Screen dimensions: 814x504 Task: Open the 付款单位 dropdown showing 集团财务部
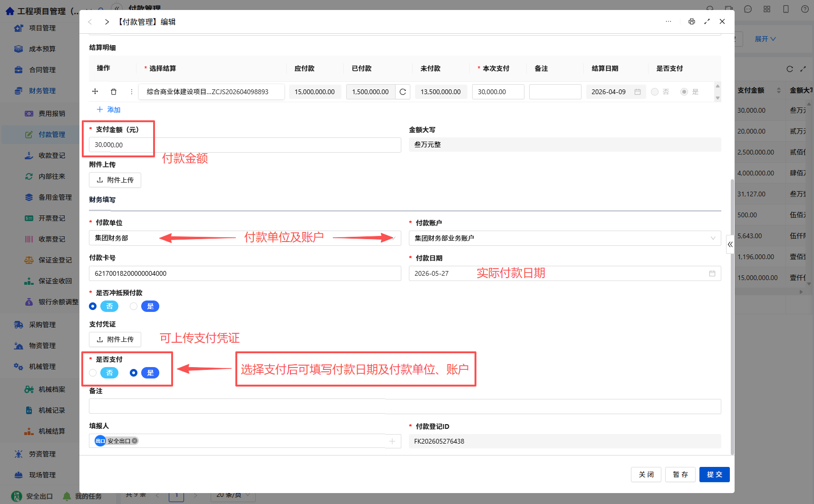[x=245, y=238]
